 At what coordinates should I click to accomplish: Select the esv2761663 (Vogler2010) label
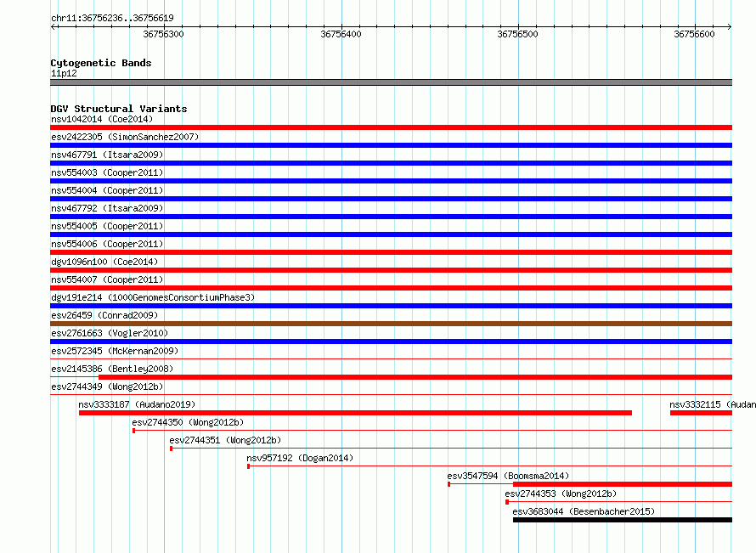tap(110, 333)
